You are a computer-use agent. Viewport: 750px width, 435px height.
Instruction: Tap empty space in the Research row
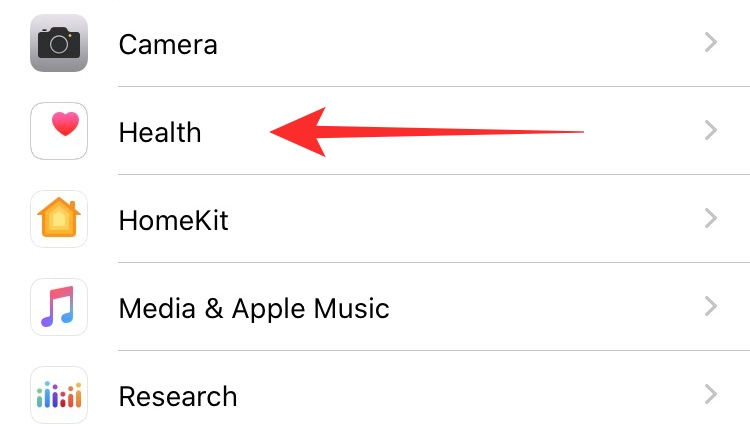[x=450, y=395]
